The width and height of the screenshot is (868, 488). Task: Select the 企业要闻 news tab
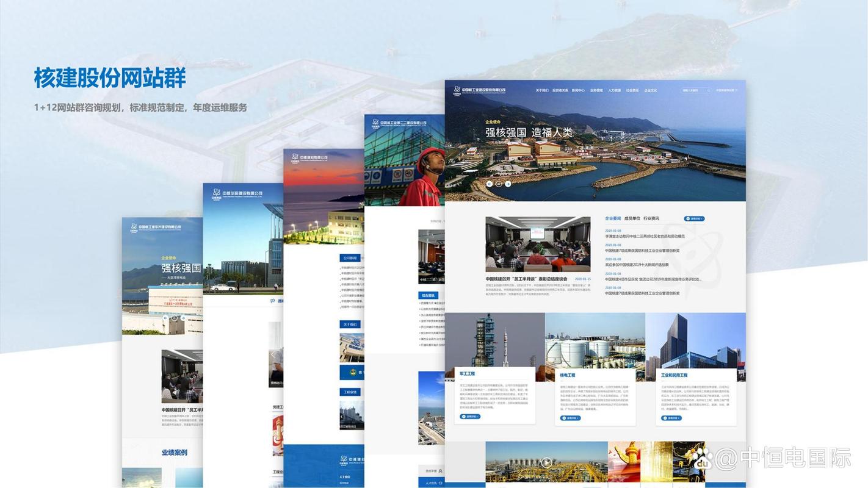tap(613, 218)
